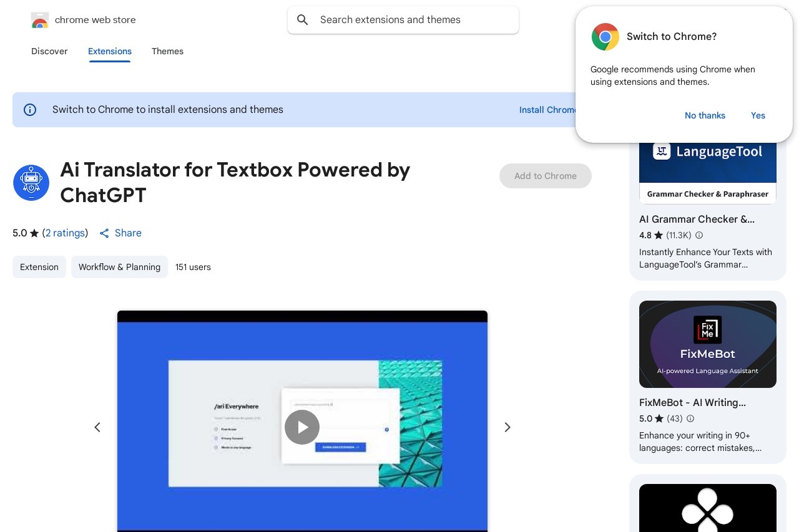799x532 pixels.
Task: Go to previous screenshot with left arrow
Action: tap(97, 427)
